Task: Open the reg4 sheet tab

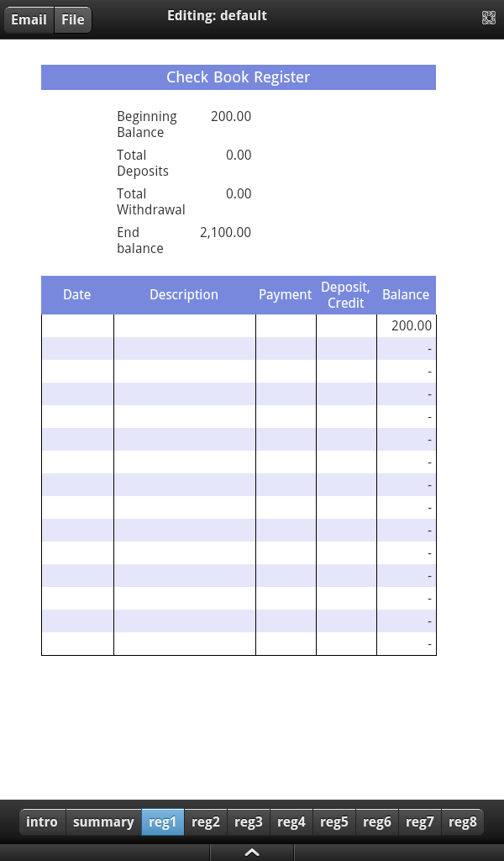Action: (x=291, y=822)
